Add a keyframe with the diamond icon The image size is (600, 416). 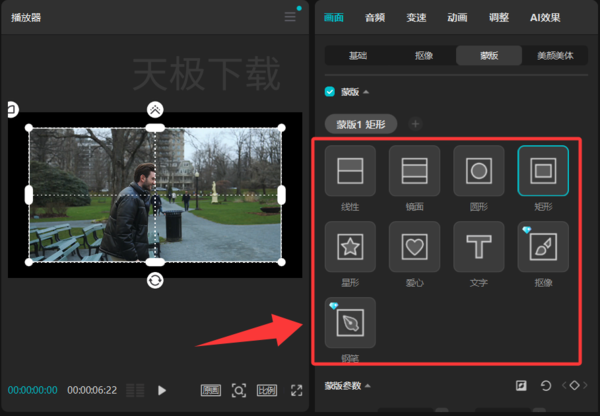click(574, 385)
